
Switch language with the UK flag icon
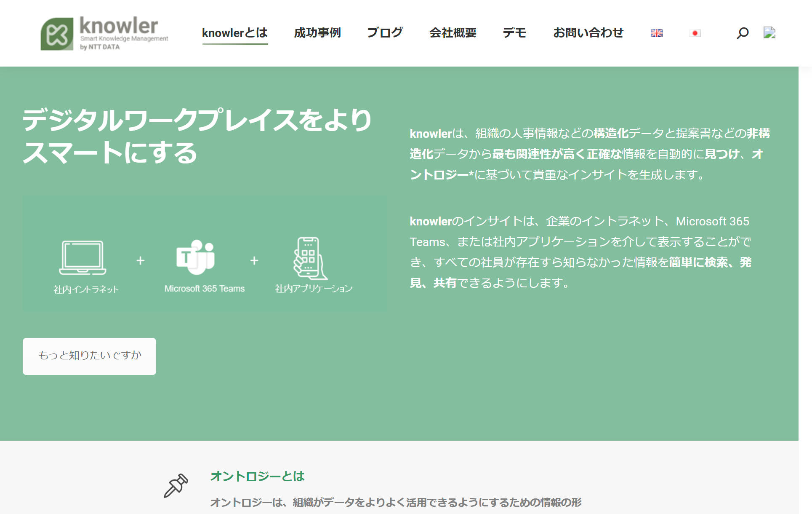tap(656, 33)
